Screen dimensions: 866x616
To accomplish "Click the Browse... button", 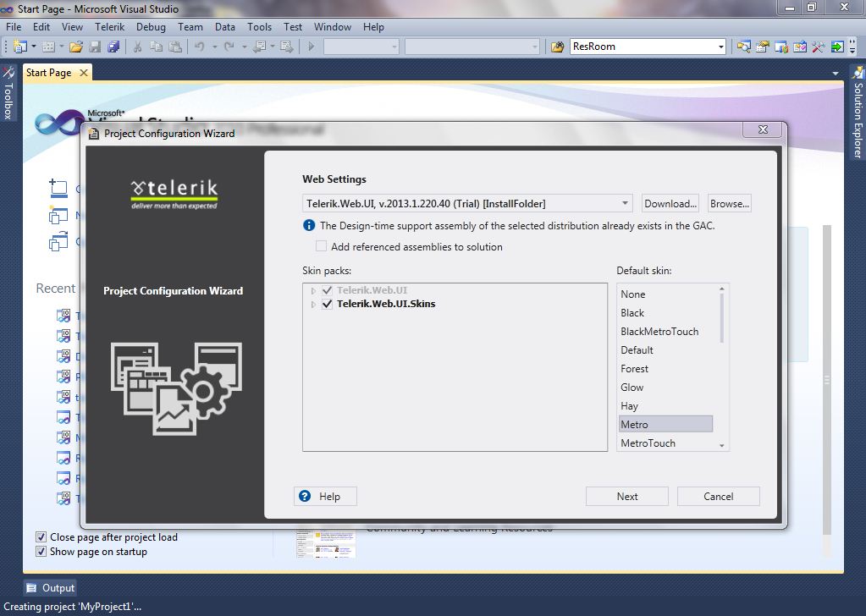I will [730, 203].
